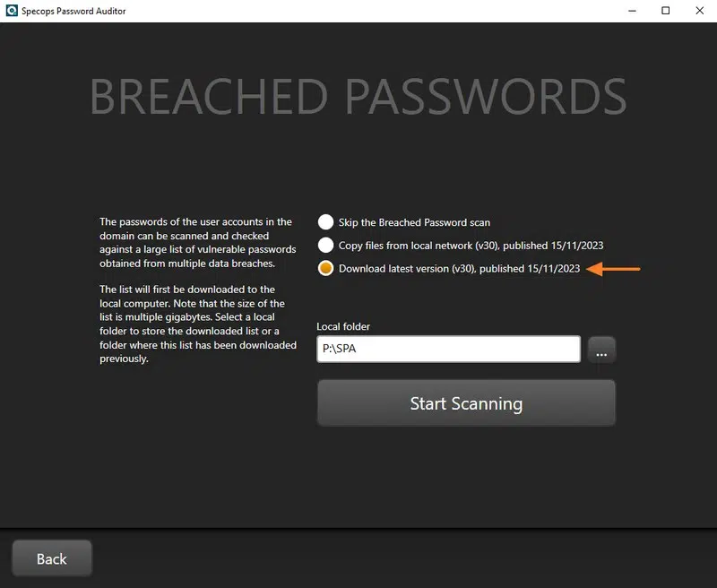
Task: Close the Specops Password Auditor window
Action: tap(698, 11)
